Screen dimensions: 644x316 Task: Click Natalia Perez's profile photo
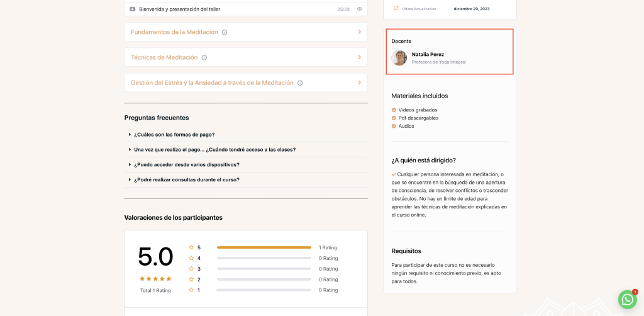tap(399, 58)
